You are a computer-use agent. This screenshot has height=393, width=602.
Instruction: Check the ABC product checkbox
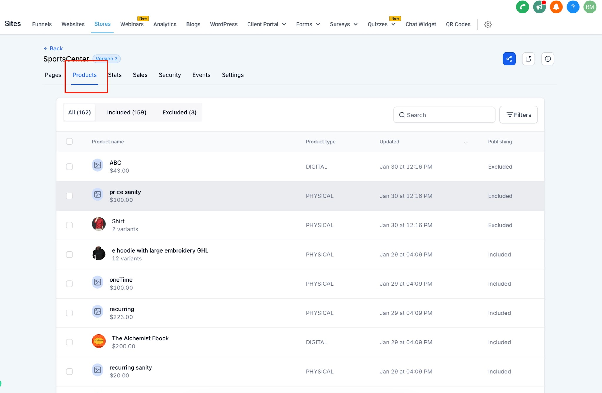(x=69, y=167)
